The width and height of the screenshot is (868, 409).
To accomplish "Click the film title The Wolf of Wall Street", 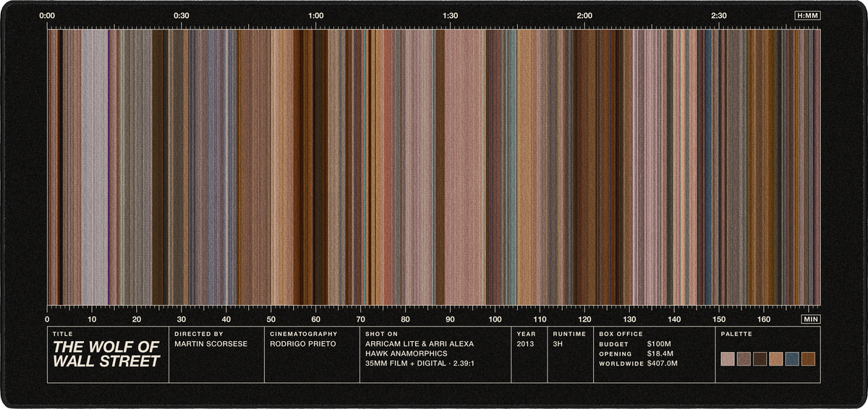I will point(106,354).
